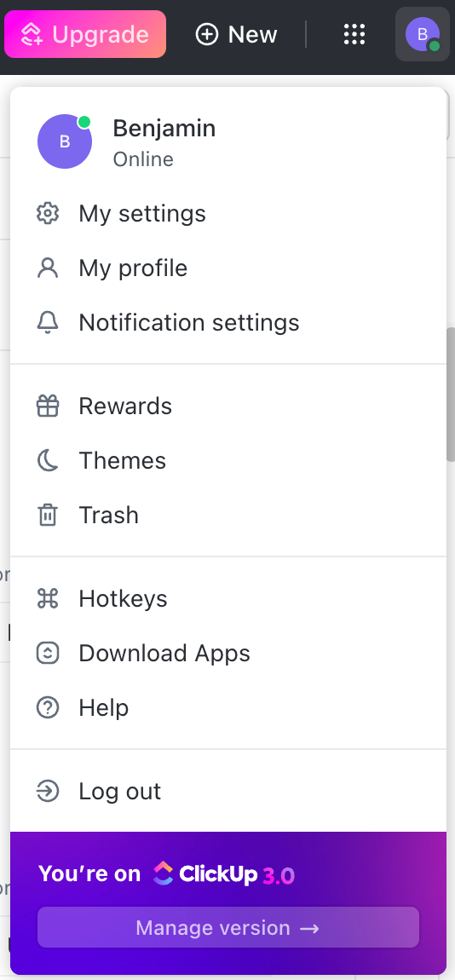This screenshot has width=455, height=980.
Task: Click the Rewards gift icon
Action: click(48, 406)
